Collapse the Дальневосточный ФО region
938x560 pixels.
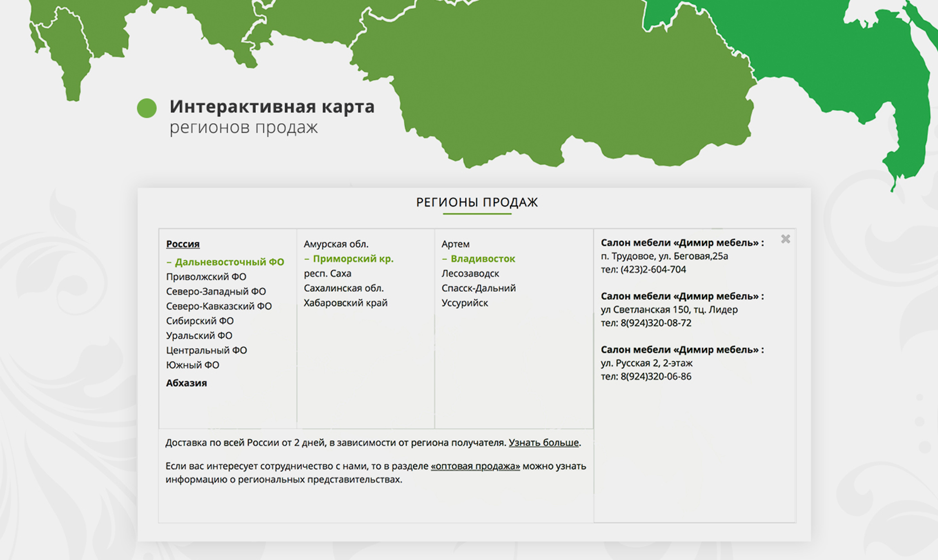[x=225, y=262]
